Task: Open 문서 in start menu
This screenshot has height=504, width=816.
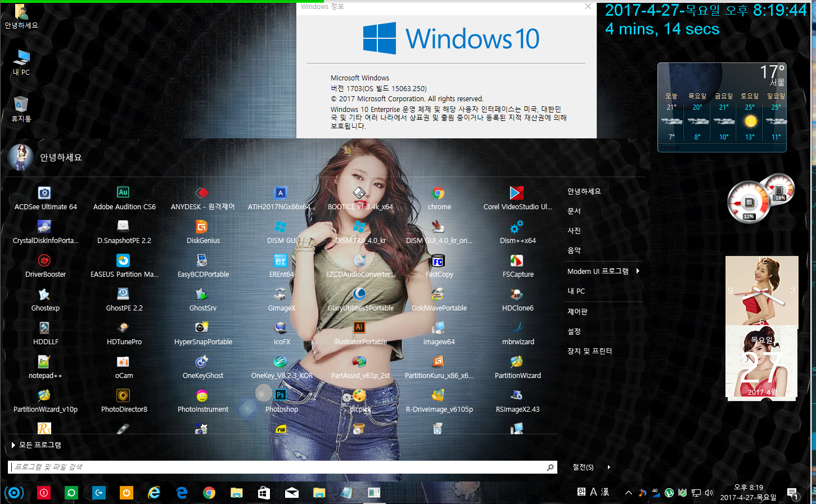Action: pos(574,211)
